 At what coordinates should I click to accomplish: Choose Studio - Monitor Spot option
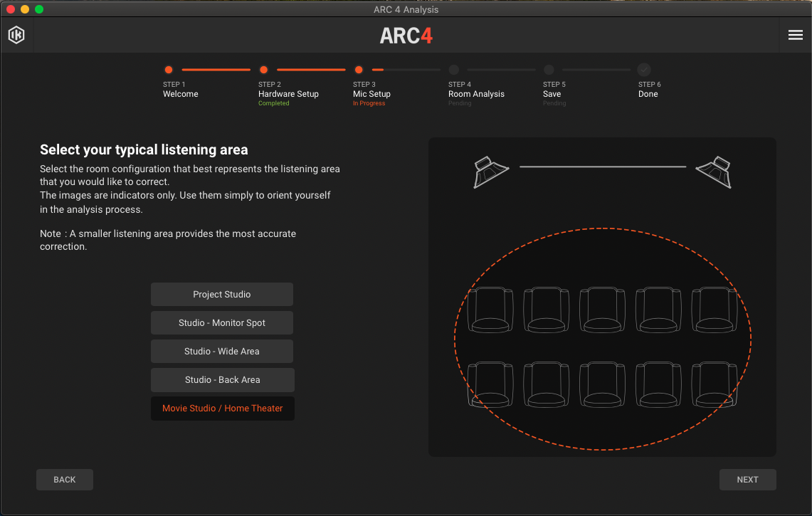point(221,322)
